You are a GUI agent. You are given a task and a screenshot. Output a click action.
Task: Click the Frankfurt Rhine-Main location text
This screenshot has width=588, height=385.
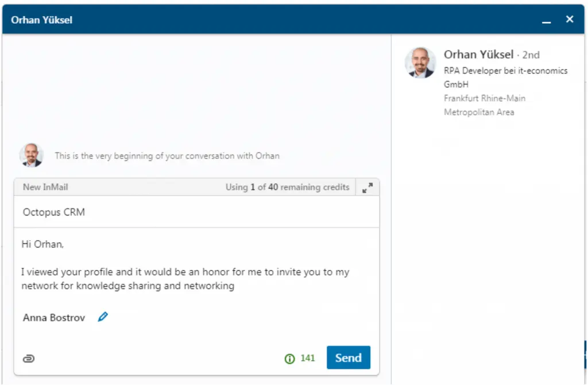tap(485, 105)
